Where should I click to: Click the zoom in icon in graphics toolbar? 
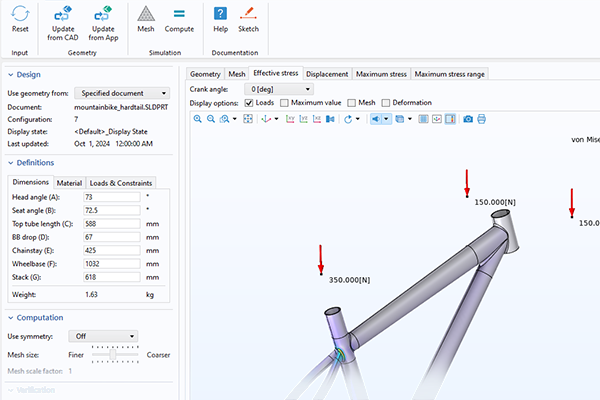point(197,119)
